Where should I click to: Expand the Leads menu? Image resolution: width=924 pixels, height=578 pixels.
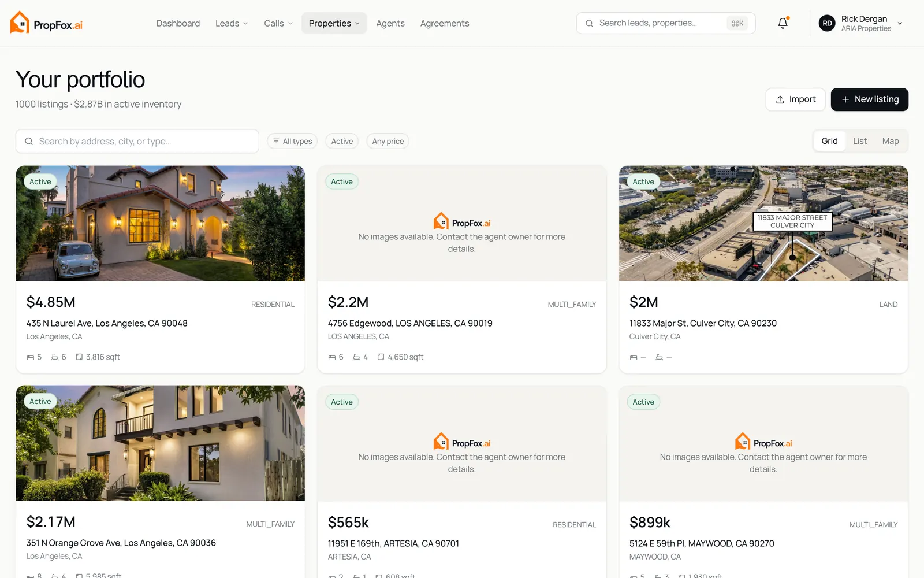coord(232,23)
